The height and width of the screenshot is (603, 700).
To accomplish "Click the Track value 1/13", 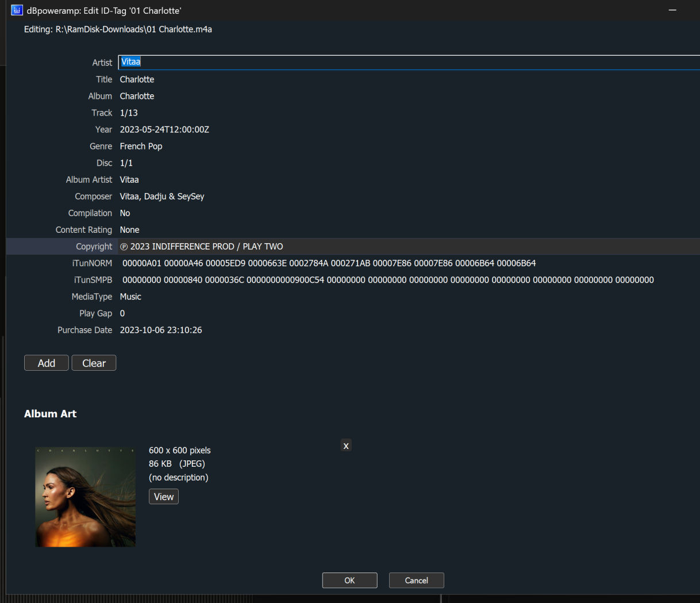I will (129, 113).
